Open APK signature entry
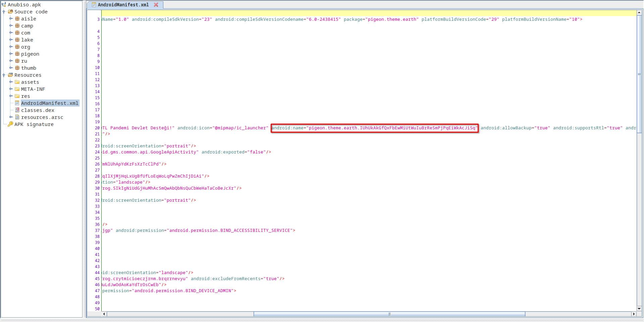644x322 pixels. point(34,124)
